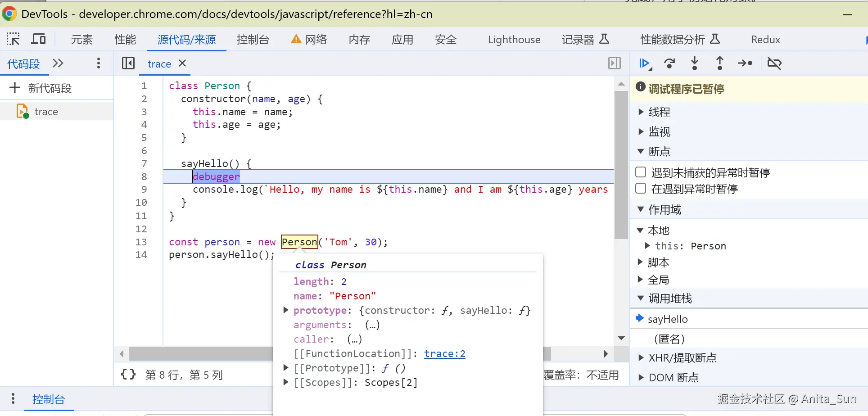
Task: Add a new snippet with plus icon
Action: (x=15, y=87)
